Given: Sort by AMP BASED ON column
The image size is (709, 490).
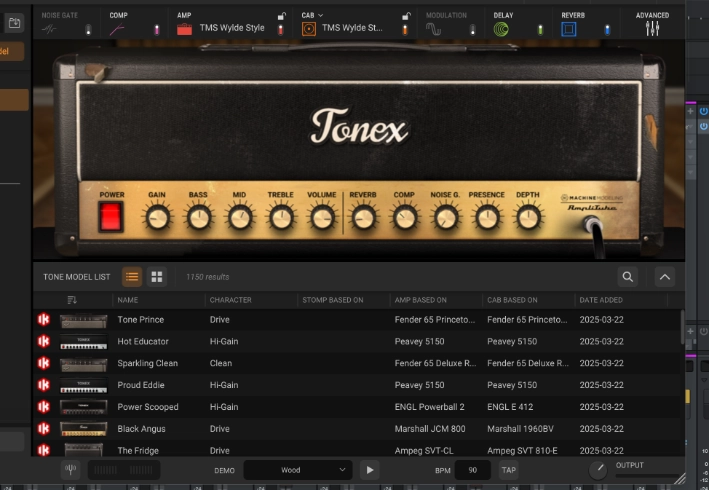Looking at the screenshot, I should tap(421, 300).
